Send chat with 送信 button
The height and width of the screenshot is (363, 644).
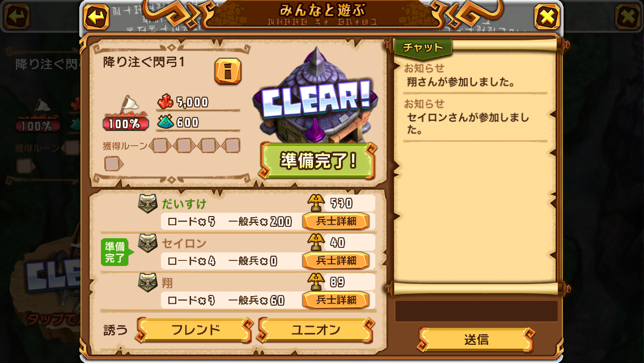(476, 340)
